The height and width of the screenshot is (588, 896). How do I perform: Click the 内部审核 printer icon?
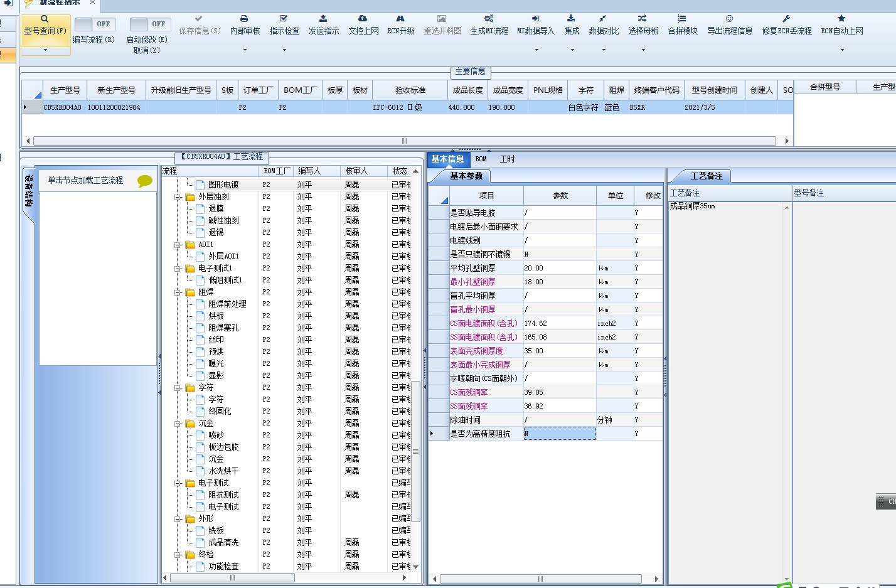(244, 19)
